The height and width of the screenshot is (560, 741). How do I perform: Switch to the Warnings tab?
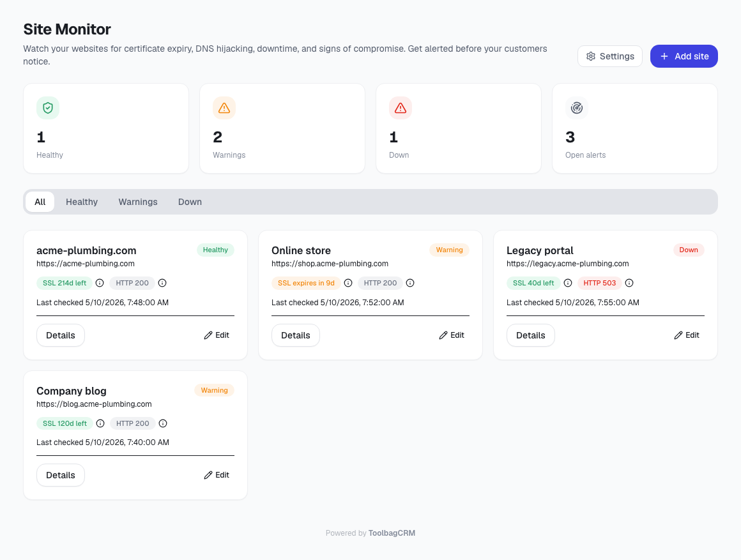click(x=138, y=202)
